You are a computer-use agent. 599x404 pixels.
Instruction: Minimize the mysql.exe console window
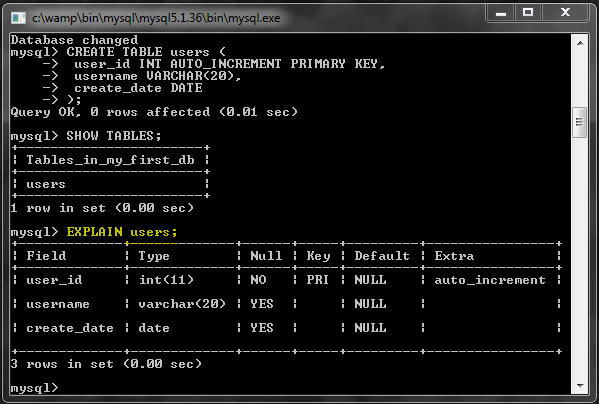pos(501,13)
